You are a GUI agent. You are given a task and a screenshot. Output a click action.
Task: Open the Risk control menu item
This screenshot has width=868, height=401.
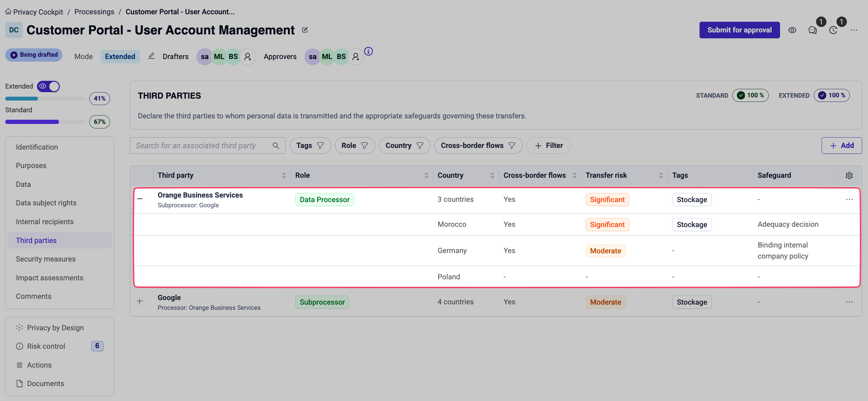(x=46, y=346)
